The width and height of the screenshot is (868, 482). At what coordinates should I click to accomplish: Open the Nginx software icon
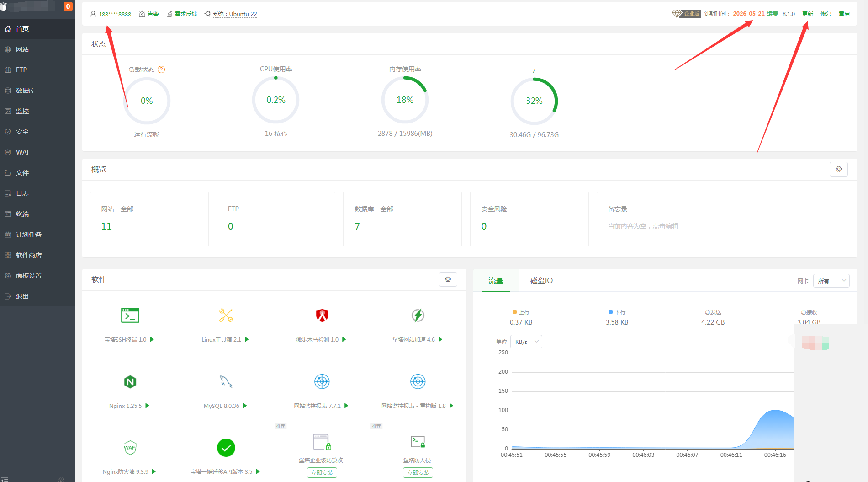click(130, 382)
